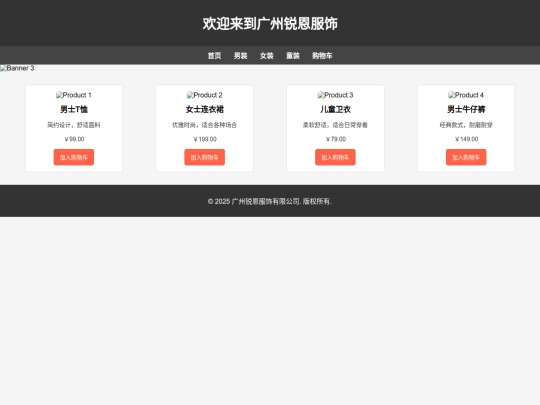Click the Product 4 image placeholder
The width and height of the screenshot is (540, 405).
[x=466, y=95]
